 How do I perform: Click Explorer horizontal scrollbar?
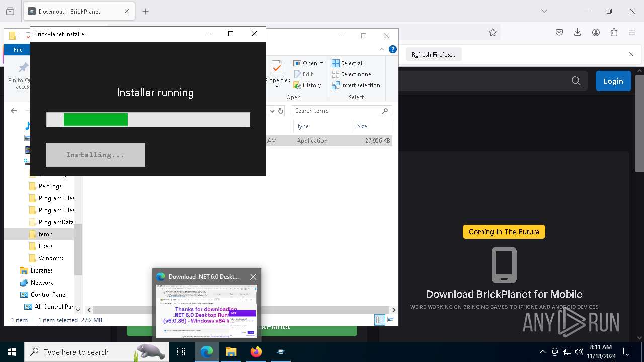242,310
